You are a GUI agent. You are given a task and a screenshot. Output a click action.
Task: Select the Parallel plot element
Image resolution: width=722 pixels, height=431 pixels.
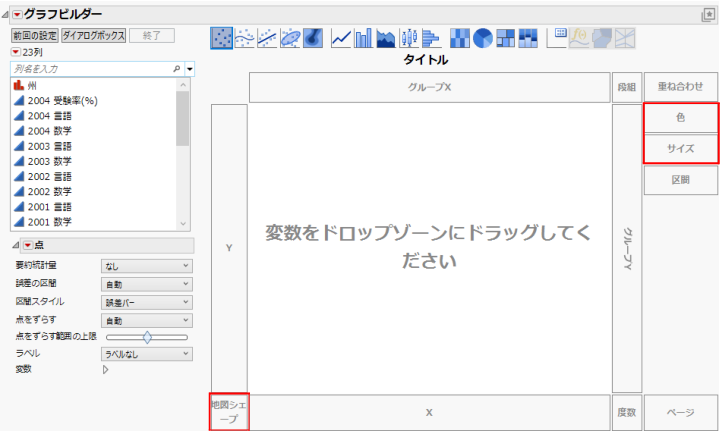click(625, 38)
